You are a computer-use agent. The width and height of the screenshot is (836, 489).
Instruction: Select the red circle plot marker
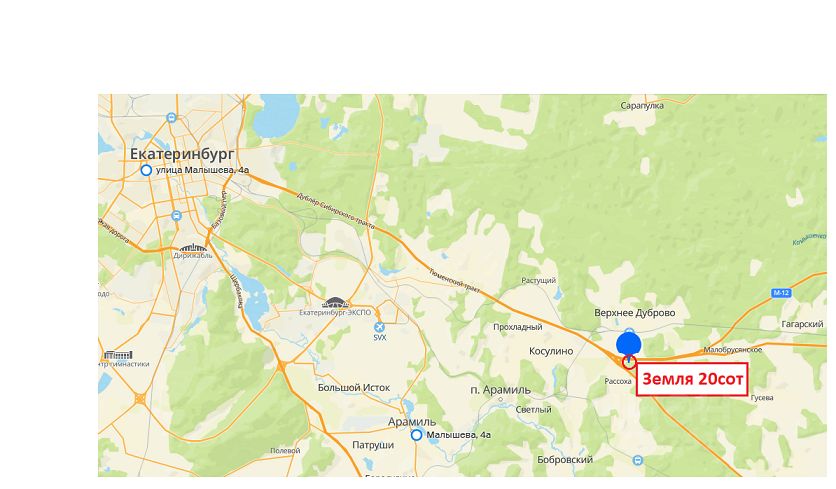coord(629,362)
